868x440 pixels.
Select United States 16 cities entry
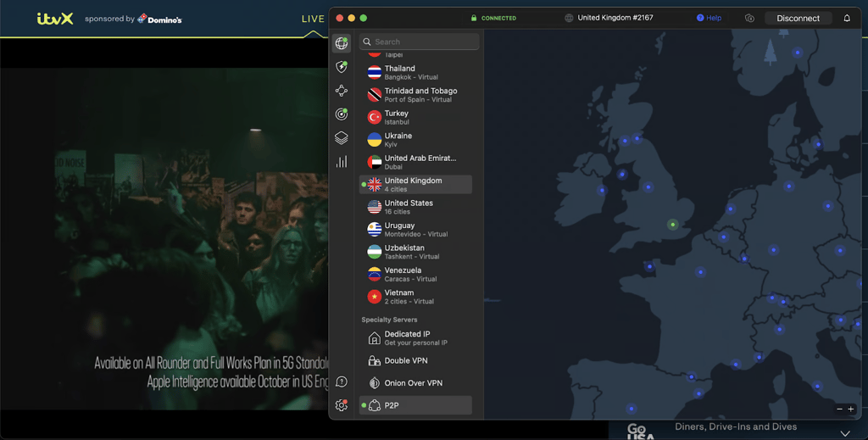click(x=415, y=207)
